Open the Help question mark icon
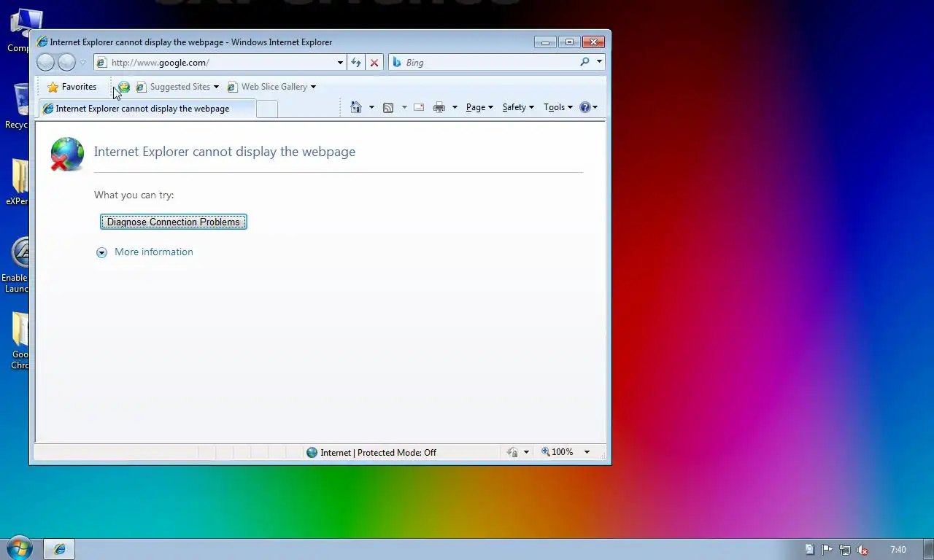Screen dimensions: 934x560 click(584, 107)
